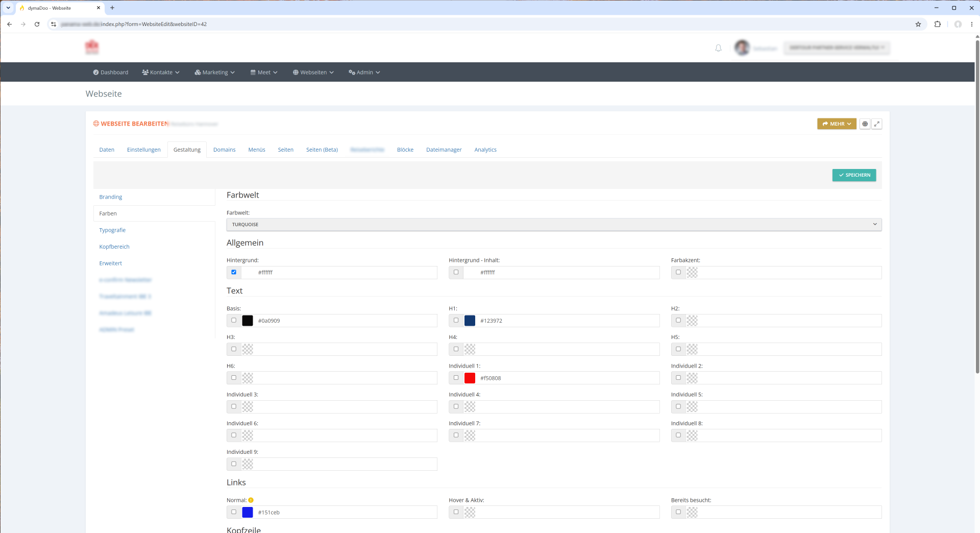Expand the Webseiten menu
Viewport: 980px width, 533px height.
(x=313, y=72)
